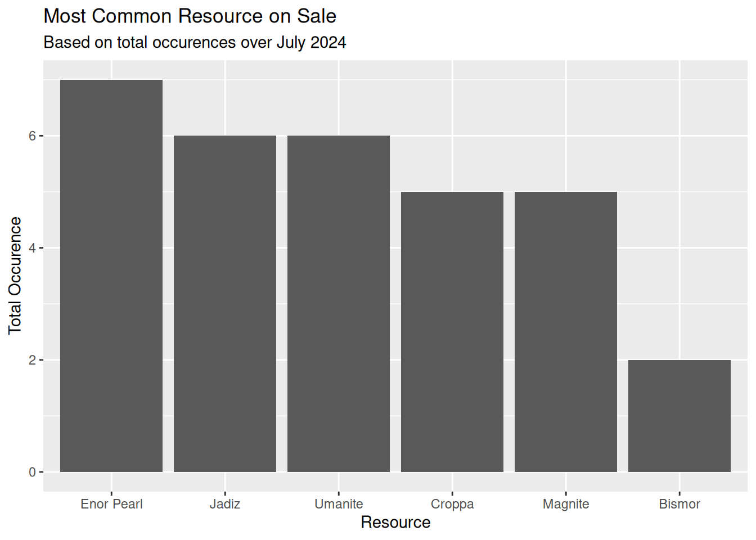Click the Bismor bar
This screenshot has width=756, height=540.
pos(679,416)
